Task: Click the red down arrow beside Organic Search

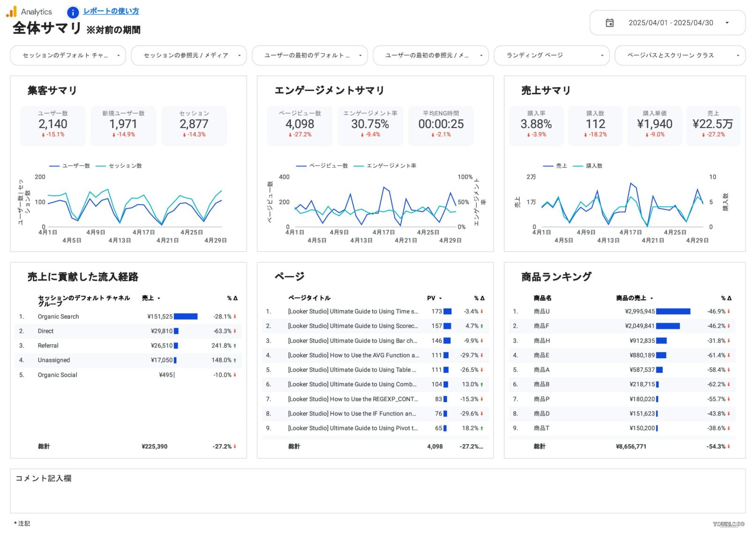Action: click(x=235, y=317)
